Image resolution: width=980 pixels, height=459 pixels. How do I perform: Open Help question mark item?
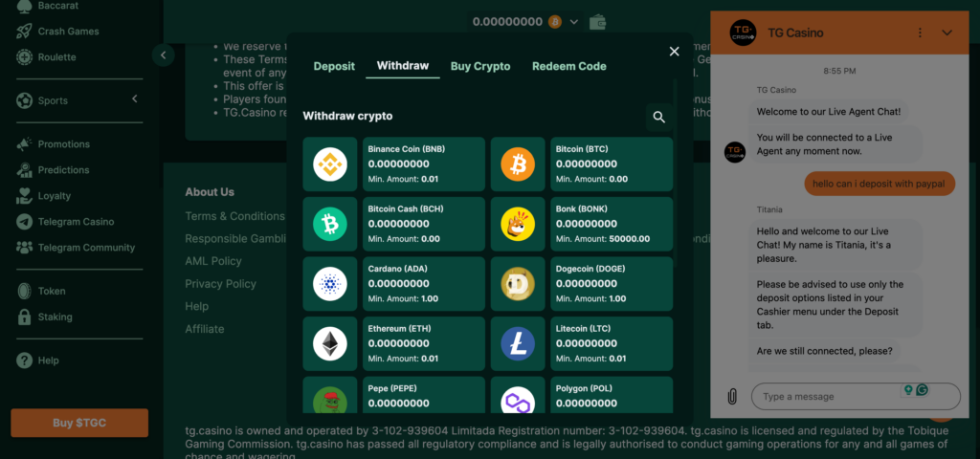click(37, 361)
